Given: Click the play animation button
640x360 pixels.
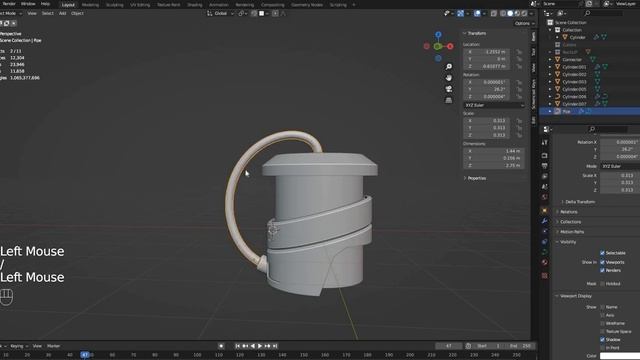Looking at the screenshot, I should [x=260, y=346].
